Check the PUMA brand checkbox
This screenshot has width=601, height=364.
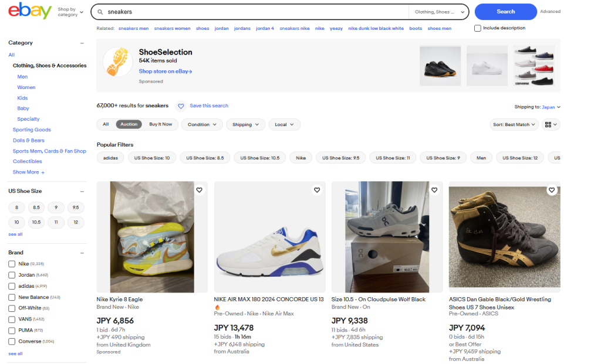point(12,331)
